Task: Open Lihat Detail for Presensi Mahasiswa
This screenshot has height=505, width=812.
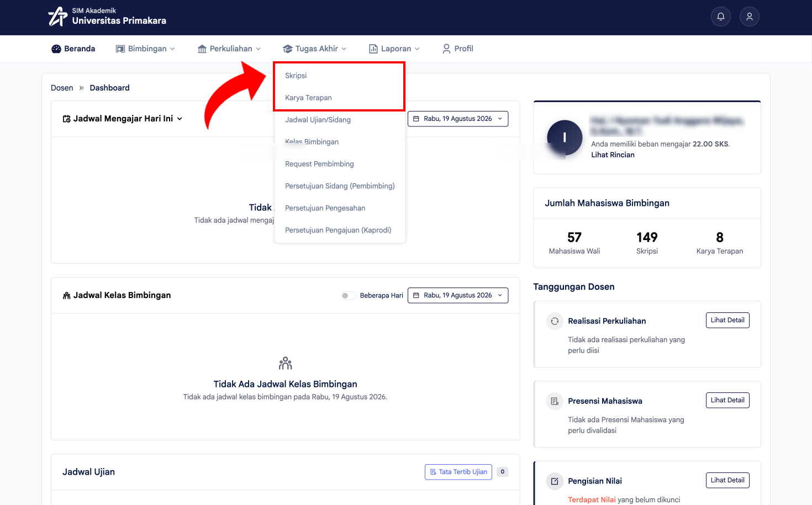Action: point(727,400)
